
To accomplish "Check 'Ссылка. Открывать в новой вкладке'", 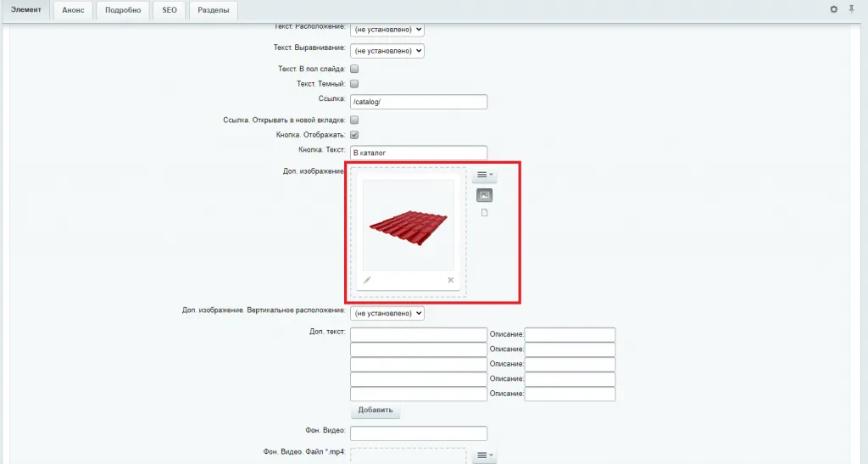I will click(x=355, y=120).
